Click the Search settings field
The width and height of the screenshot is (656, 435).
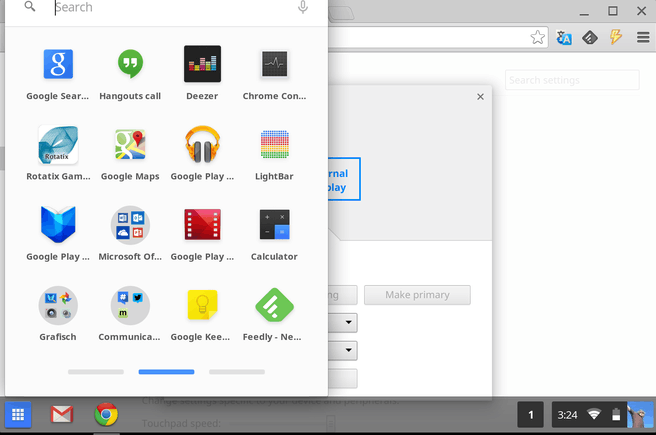572,80
